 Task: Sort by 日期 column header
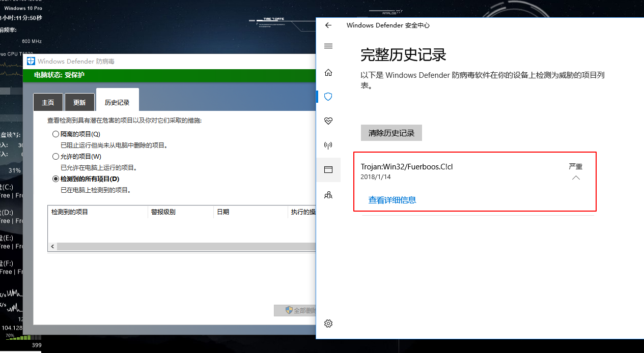250,212
